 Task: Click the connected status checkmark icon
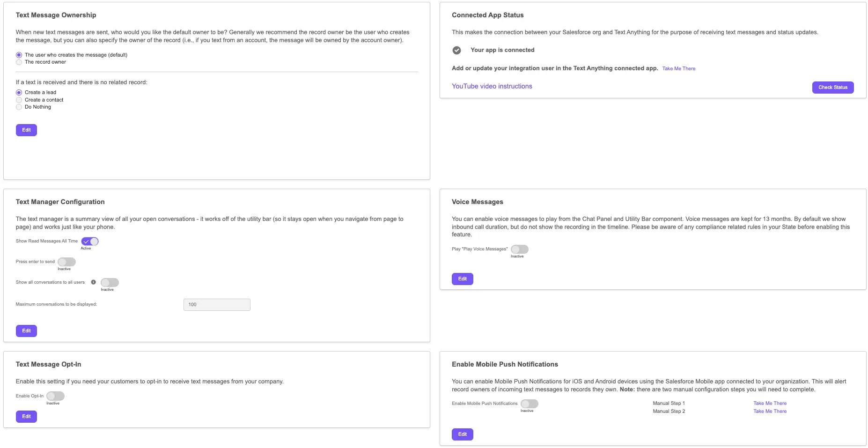456,50
